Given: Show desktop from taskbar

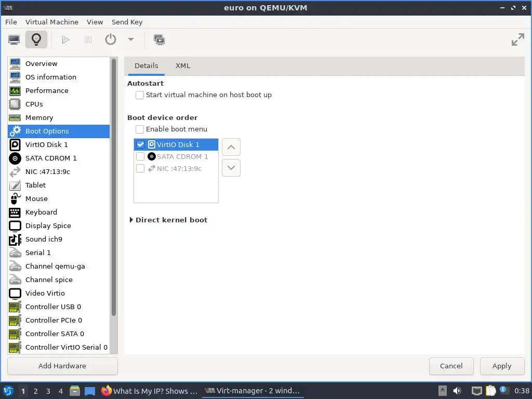Looking at the screenshot, I should click(90, 391).
